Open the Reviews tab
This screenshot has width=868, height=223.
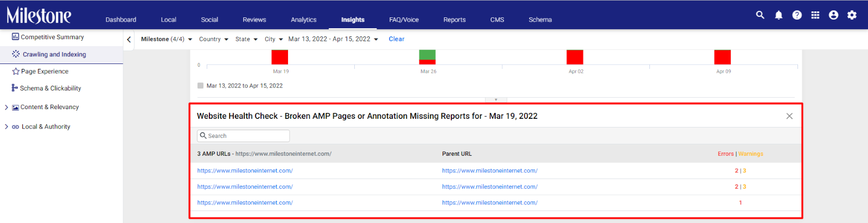point(254,20)
